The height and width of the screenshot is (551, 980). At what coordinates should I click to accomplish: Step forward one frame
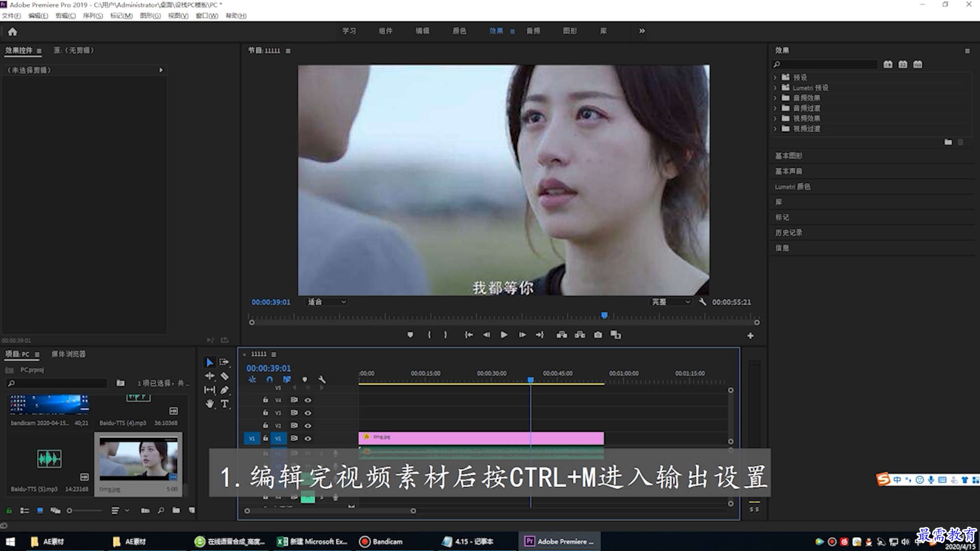pyautogui.click(x=522, y=335)
